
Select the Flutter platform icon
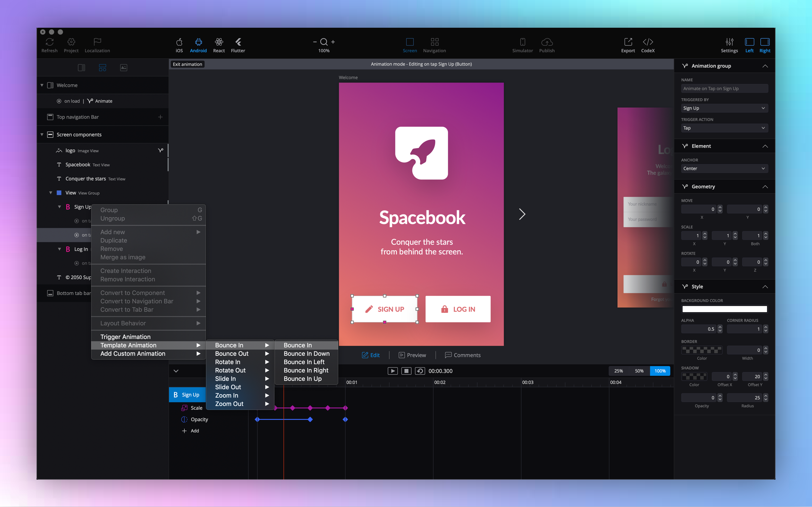(238, 42)
